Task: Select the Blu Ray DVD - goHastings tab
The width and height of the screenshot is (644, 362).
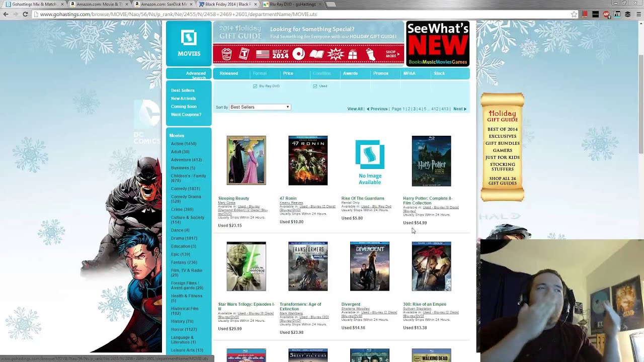Action: coord(292,4)
